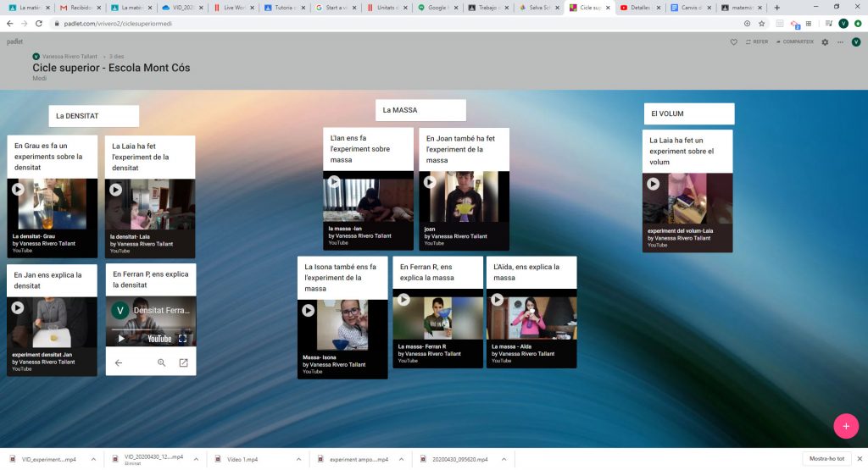This screenshot has height=470, width=868.
Task: Expand options for VID_experiment mp4 download
Action: point(93,459)
